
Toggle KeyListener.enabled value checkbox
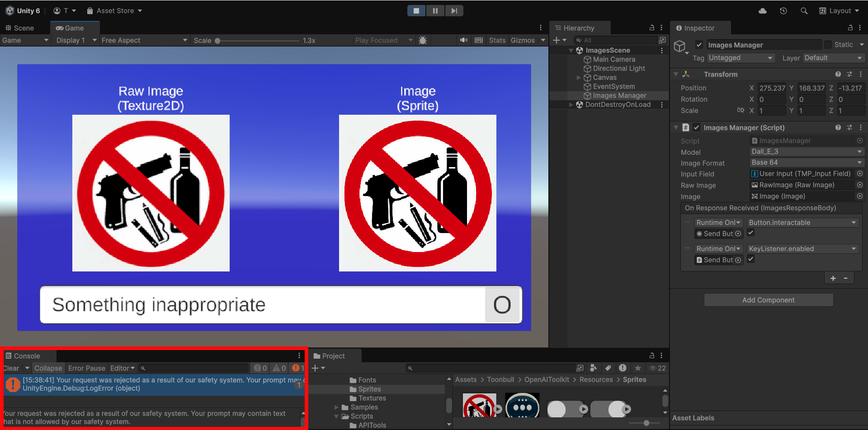pyautogui.click(x=750, y=259)
